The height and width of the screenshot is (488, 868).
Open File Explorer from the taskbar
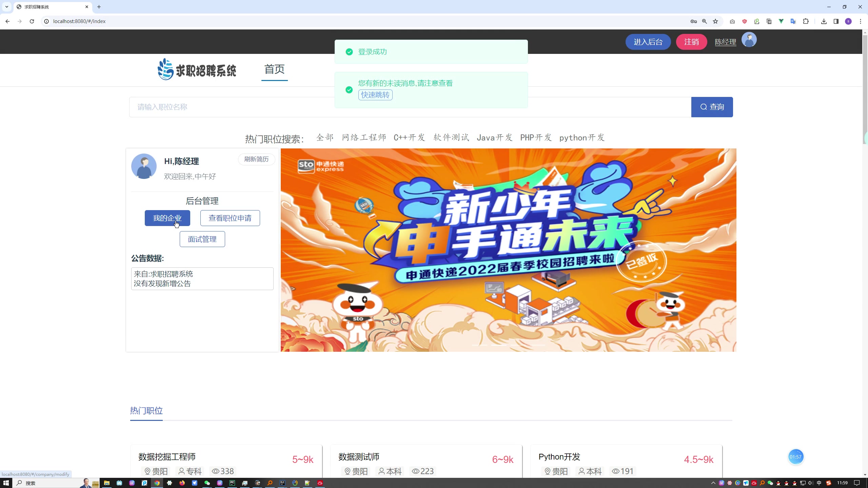tap(107, 483)
